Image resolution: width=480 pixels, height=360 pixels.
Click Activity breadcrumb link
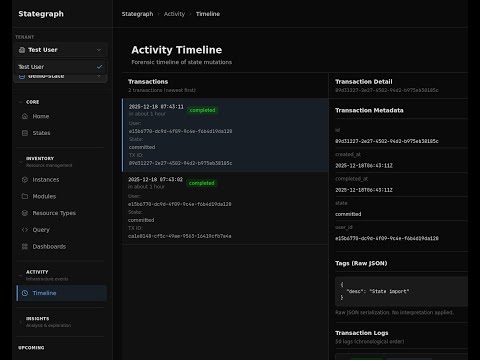coord(174,14)
